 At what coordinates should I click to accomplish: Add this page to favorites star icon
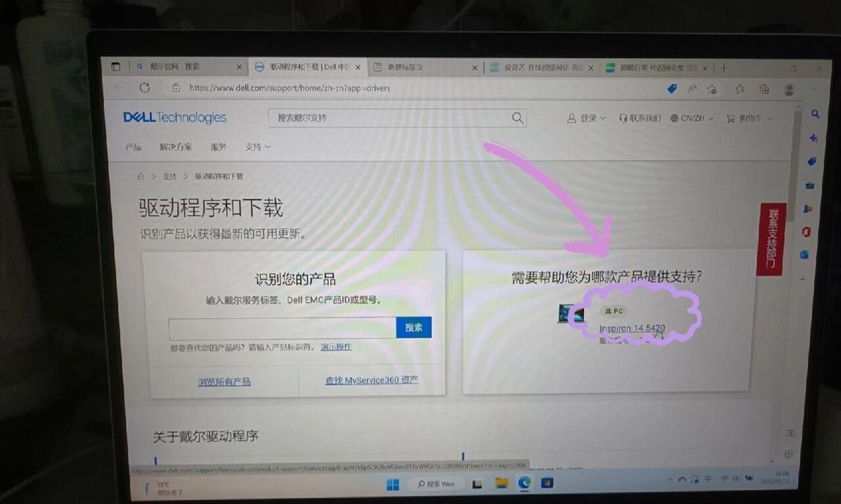click(x=713, y=90)
